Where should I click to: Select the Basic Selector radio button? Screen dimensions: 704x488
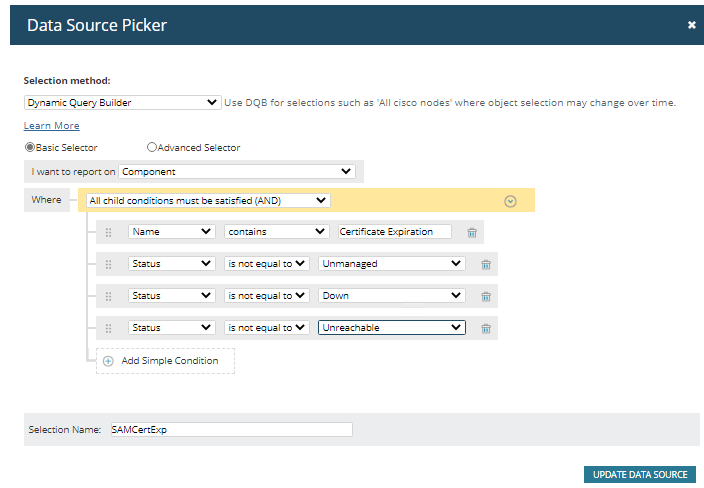pyautogui.click(x=29, y=148)
